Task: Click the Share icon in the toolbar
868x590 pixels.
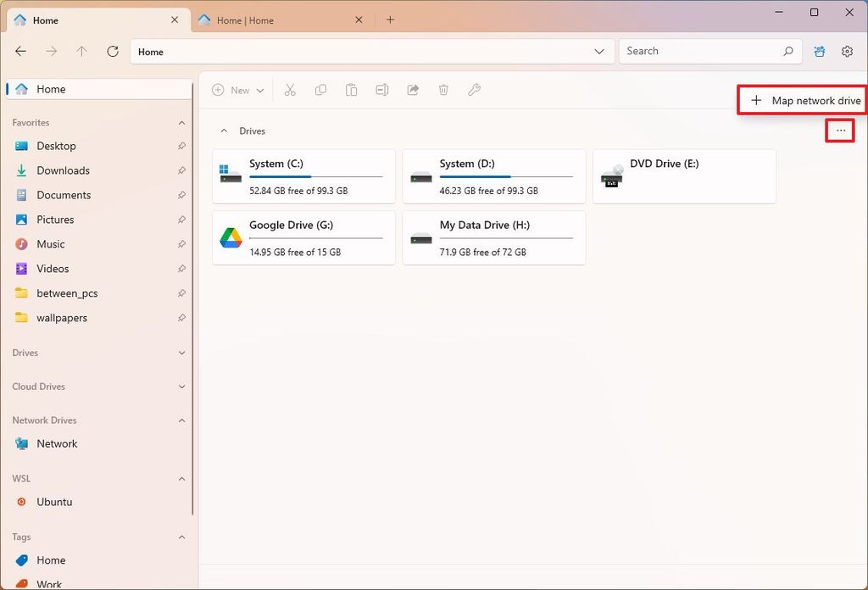Action: [x=413, y=90]
